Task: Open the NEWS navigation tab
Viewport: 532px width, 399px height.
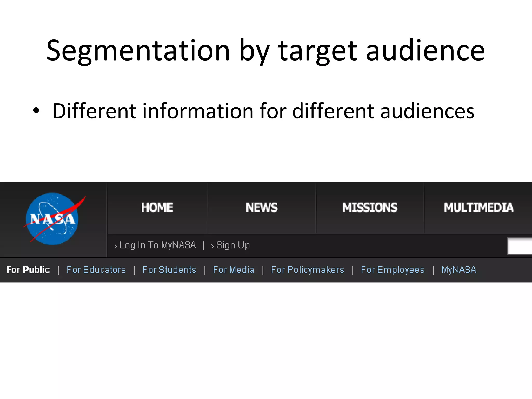Action: coord(262,208)
